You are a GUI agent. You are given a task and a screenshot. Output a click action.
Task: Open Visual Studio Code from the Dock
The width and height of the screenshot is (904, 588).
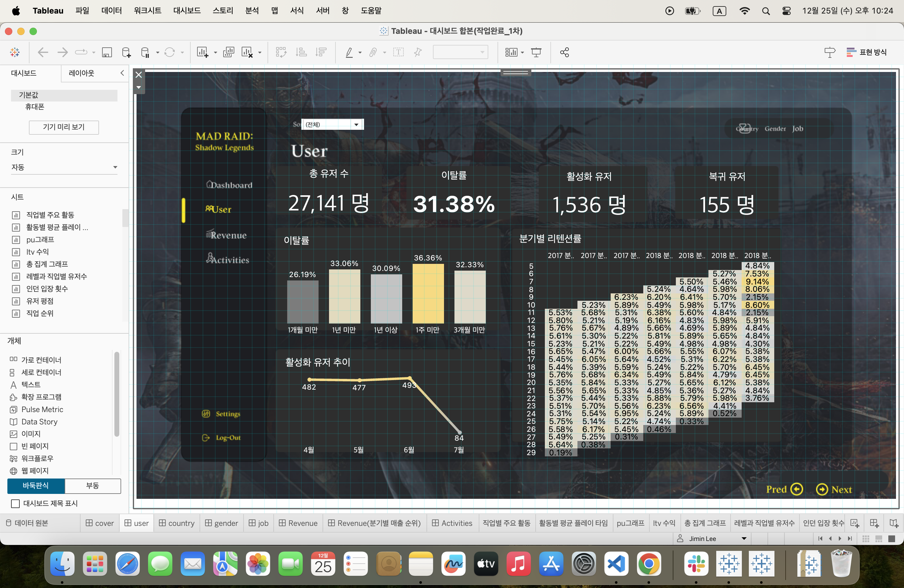616,564
